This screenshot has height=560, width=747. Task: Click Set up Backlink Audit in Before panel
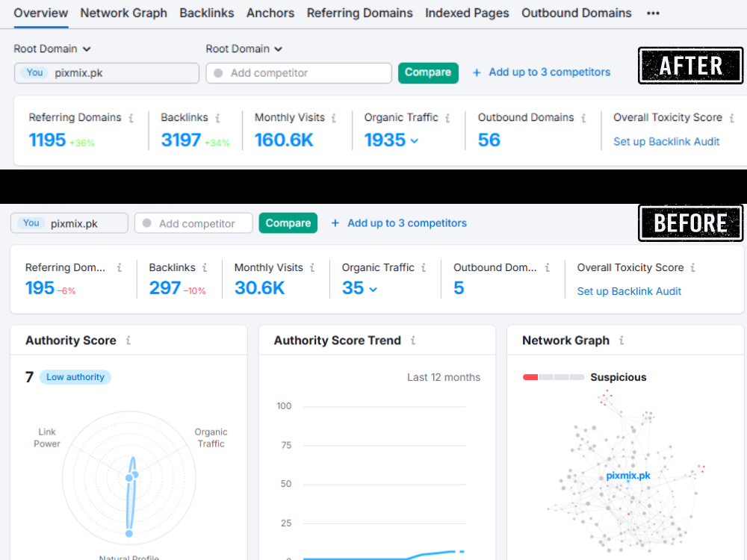(x=629, y=291)
